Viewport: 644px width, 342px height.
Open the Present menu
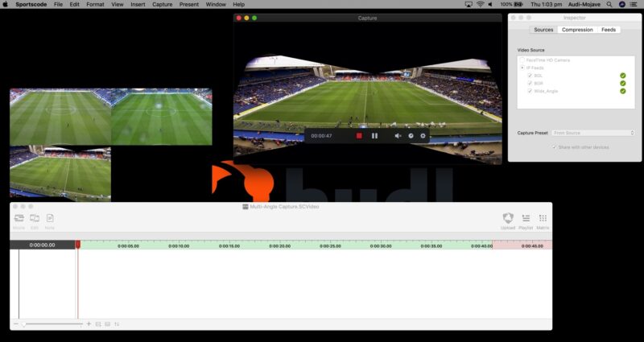tap(189, 4)
